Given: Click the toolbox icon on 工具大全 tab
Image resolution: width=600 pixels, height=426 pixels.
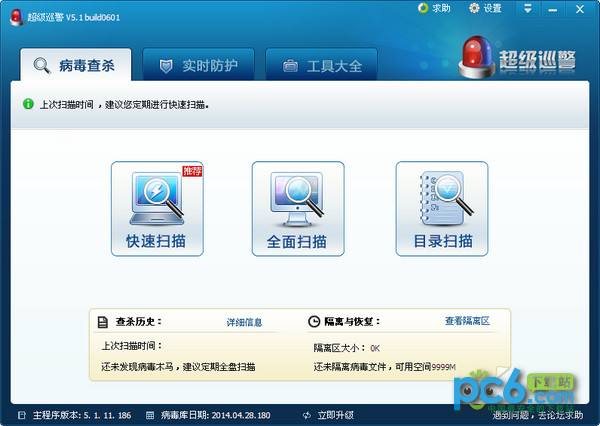Looking at the screenshot, I should (290, 66).
